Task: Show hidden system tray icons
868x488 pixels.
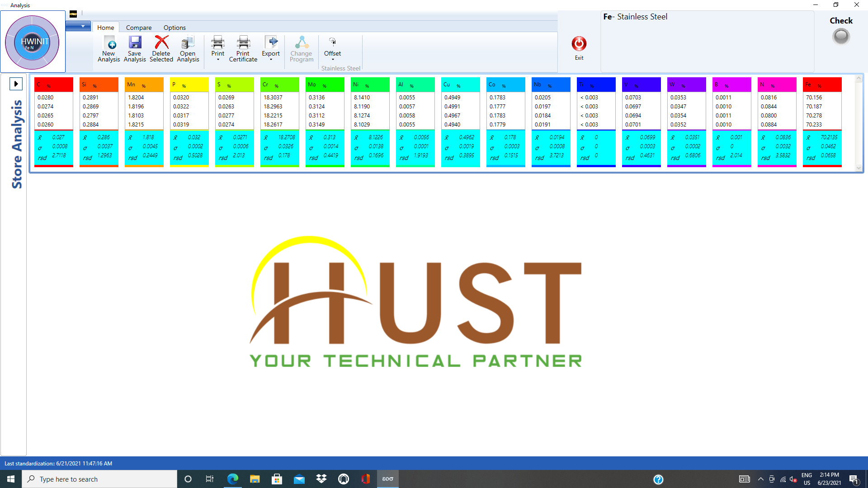Action: click(760, 479)
